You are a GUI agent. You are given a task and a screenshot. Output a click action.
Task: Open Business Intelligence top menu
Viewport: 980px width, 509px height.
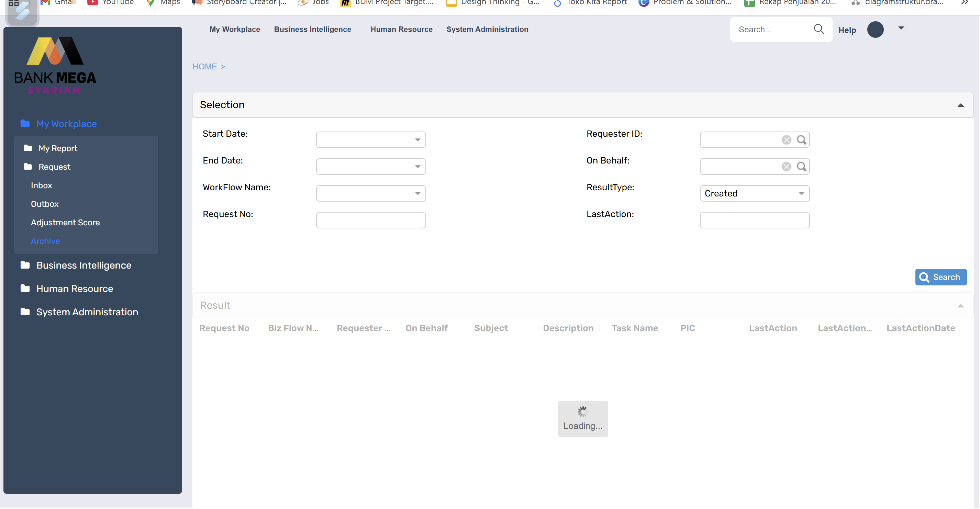[x=312, y=29]
